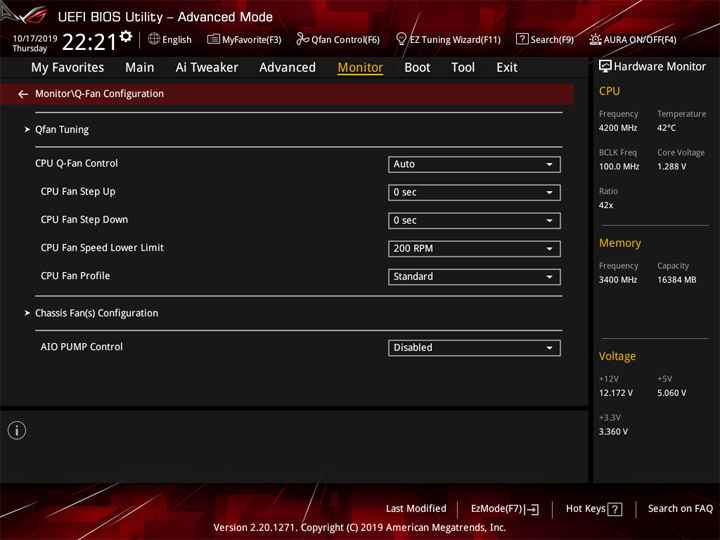
Task: Click the 12.172 V reading
Action: point(616,393)
